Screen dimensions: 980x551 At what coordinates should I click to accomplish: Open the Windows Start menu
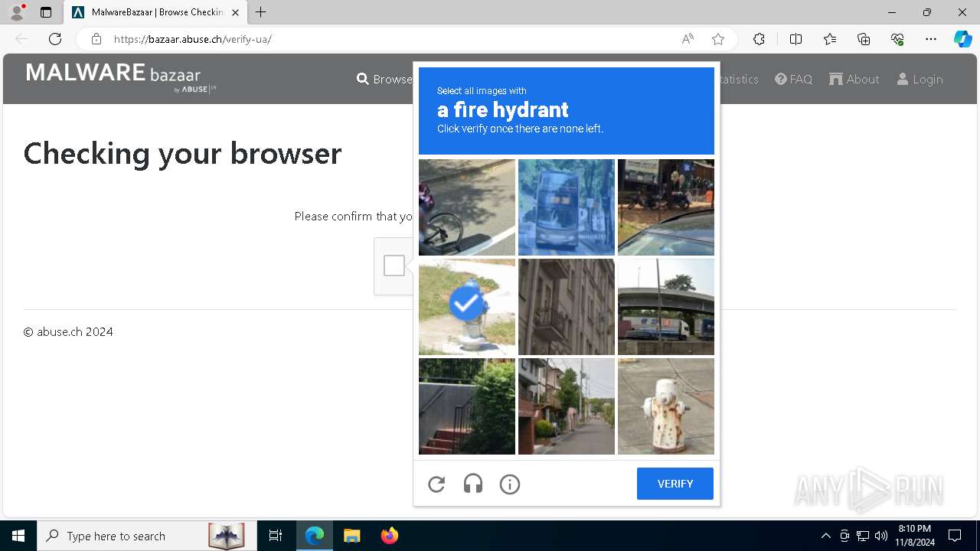(18, 536)
